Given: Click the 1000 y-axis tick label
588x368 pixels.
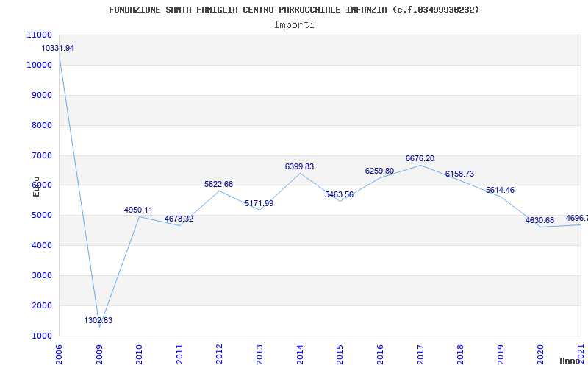Looking at the screenshot, I should pyautogui.click(x=41, y=336).
